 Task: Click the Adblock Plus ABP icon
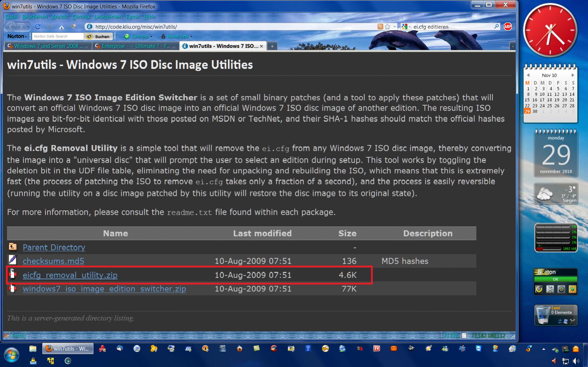point(508,27)
